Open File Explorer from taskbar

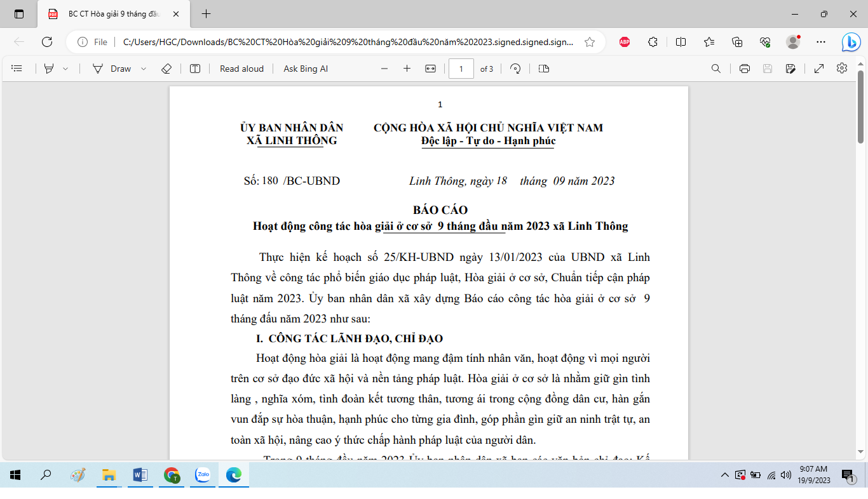click(109, 475)
